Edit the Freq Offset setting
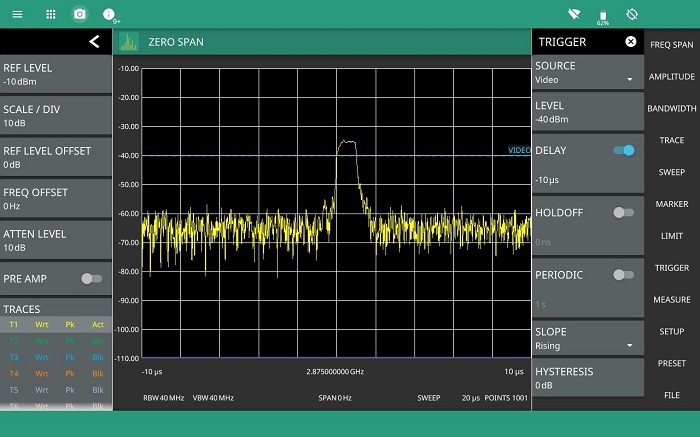Image resolution: width=700 pixels, height=437 pixels. (56, 199)
